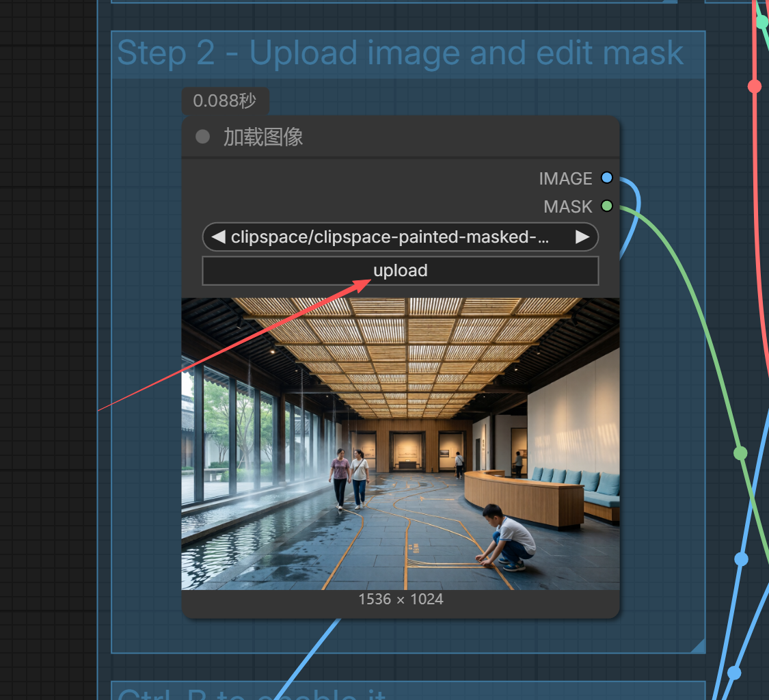Click the 1536 × 1024 image size label

[400, 599]
